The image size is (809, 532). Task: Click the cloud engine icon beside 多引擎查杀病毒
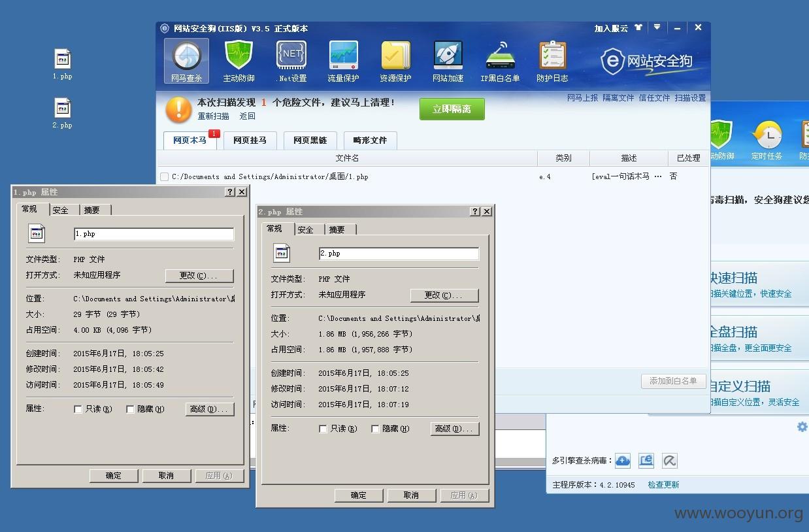tap(623, 461)
